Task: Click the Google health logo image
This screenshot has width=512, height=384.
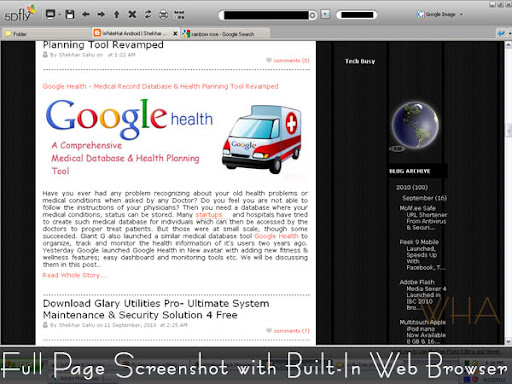Action: click(x=129, y=118)
